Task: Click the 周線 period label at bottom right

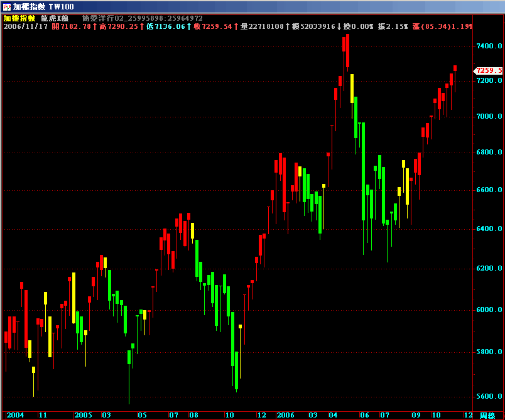Action: point(487,415)
